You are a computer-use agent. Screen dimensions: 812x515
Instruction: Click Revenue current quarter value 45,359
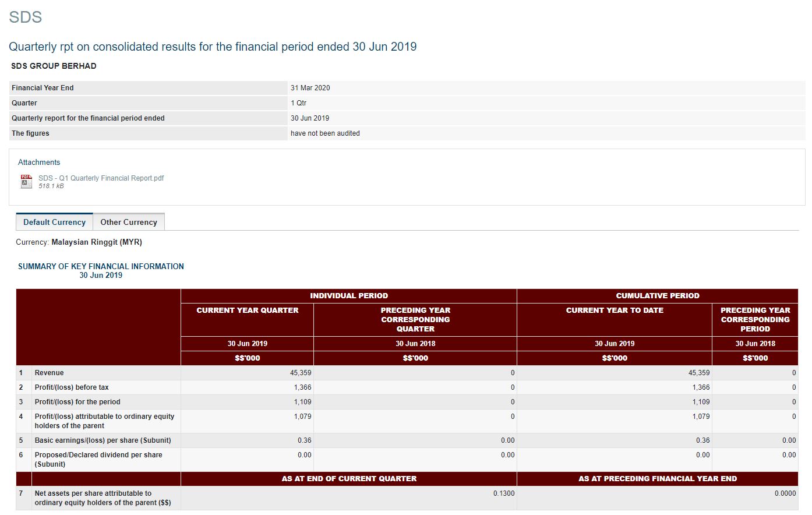pyautogui.click(x=301, y=373)
